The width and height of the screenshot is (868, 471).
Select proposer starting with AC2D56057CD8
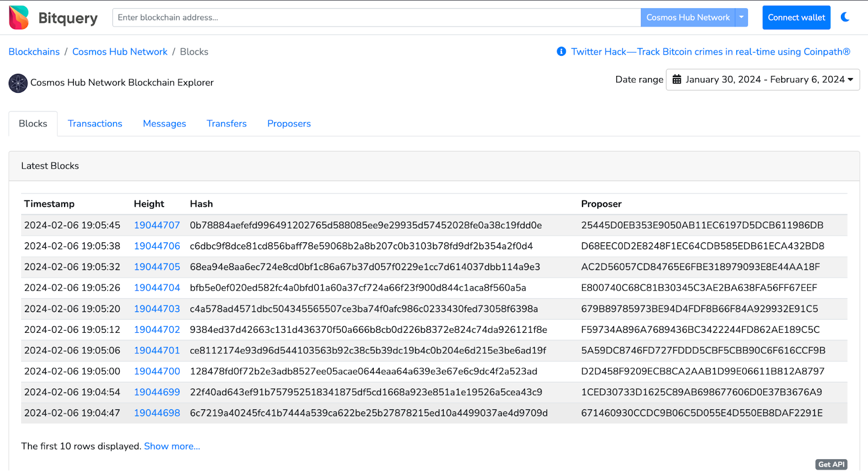(700, 267)
